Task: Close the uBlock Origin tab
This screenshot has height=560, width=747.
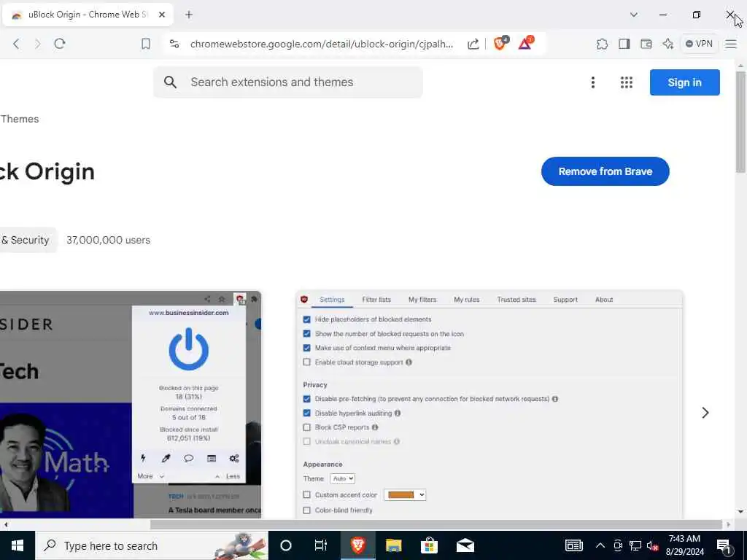Action: point(161,15)
